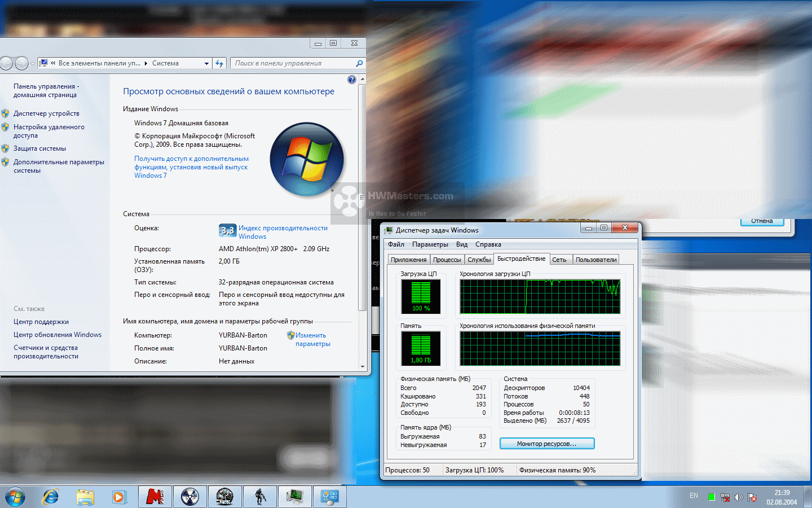
Task: Click the scroll up arrow in System window
Action: [362, 78]
